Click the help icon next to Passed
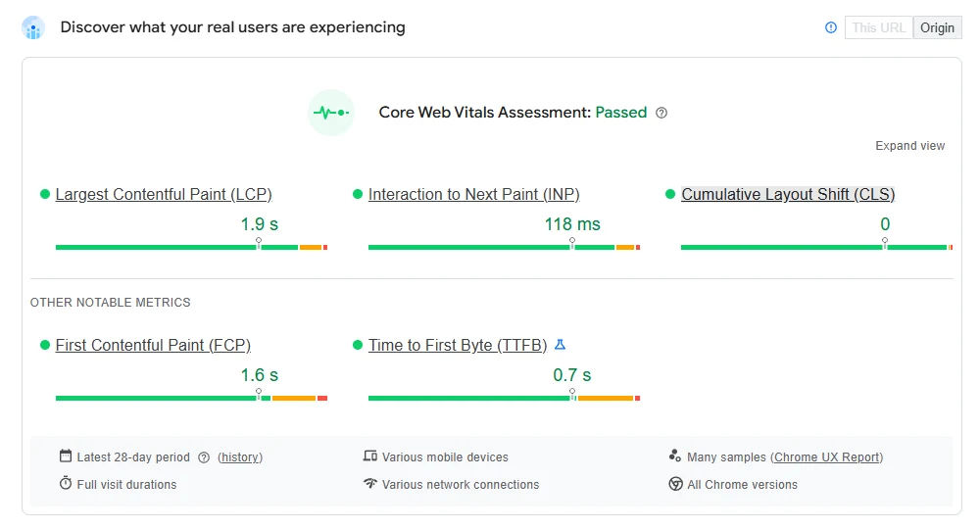The width and height of the screenshot is (980, 528). [661, 113]
